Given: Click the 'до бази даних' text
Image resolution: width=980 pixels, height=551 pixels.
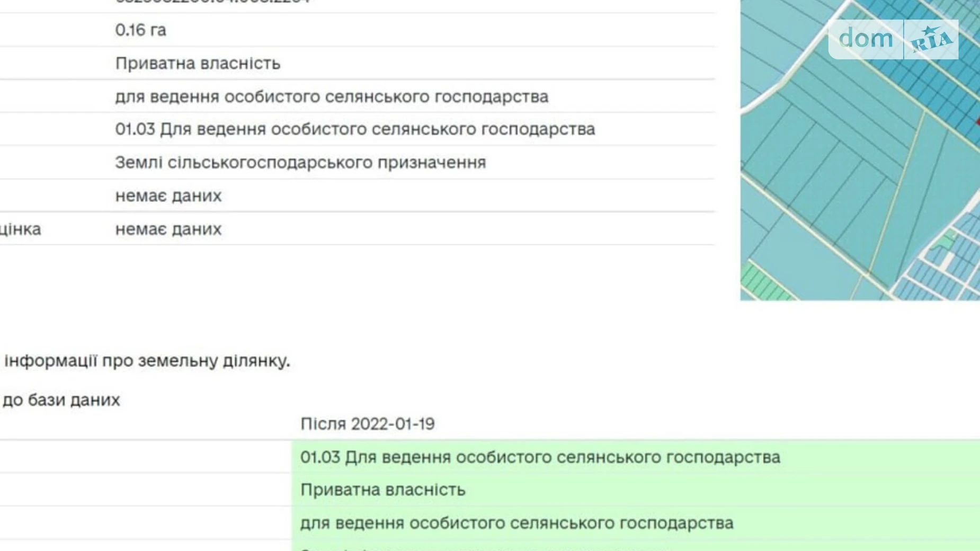Looking at the screenshot, I should click(x=61, y=400).
